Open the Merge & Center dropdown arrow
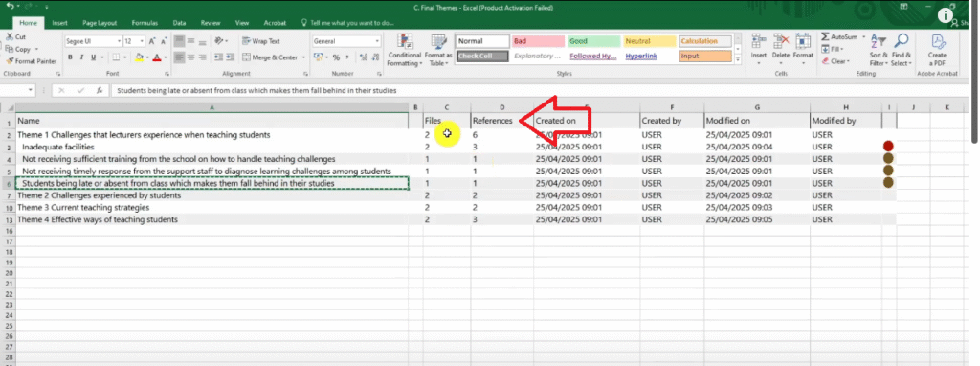The width and height of the screenshot is (980, 366). pyautogui.click(x=303, y=57)
